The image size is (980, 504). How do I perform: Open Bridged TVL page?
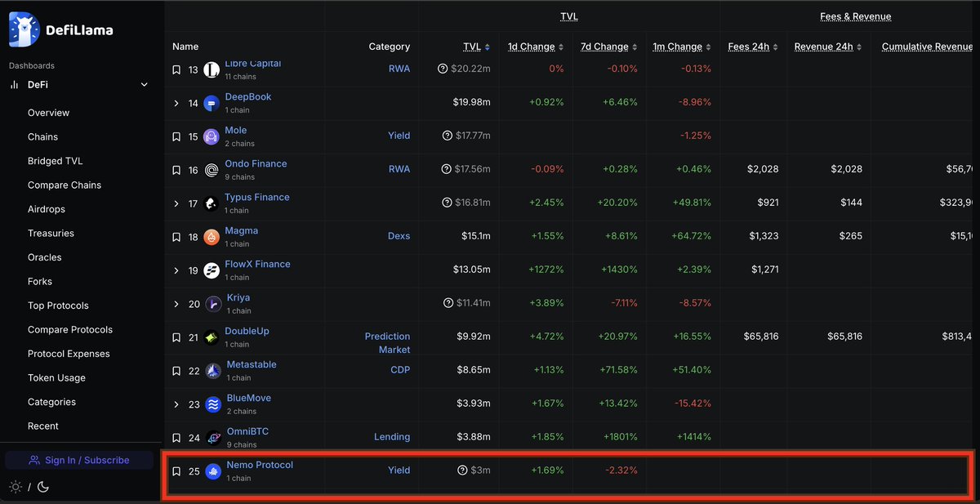[x=56, y=161]
